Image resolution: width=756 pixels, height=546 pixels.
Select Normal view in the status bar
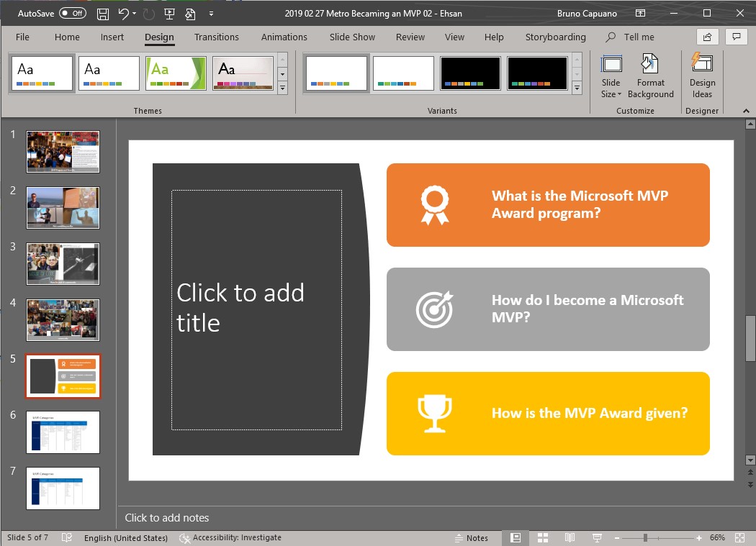pos(515,537)
